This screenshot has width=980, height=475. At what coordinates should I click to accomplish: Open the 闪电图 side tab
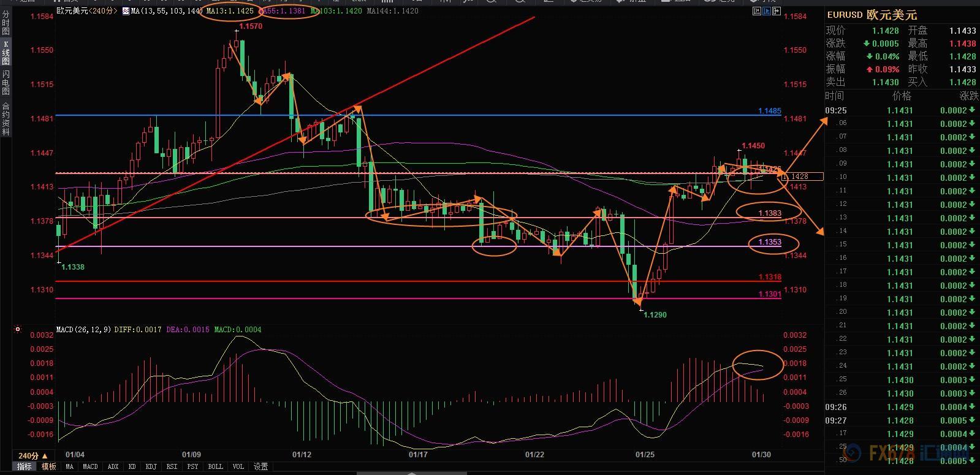point(6,82)
